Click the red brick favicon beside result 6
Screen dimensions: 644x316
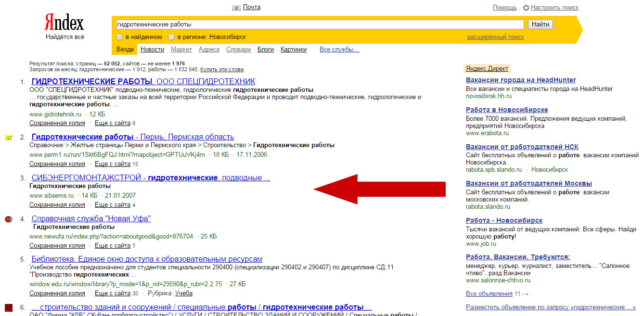click(8, 308)
